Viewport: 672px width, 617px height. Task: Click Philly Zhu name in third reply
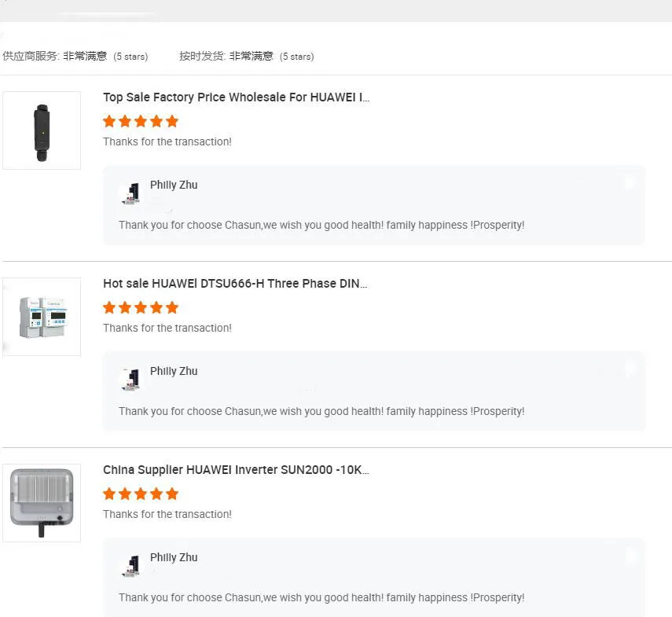[x=174, y=557]
